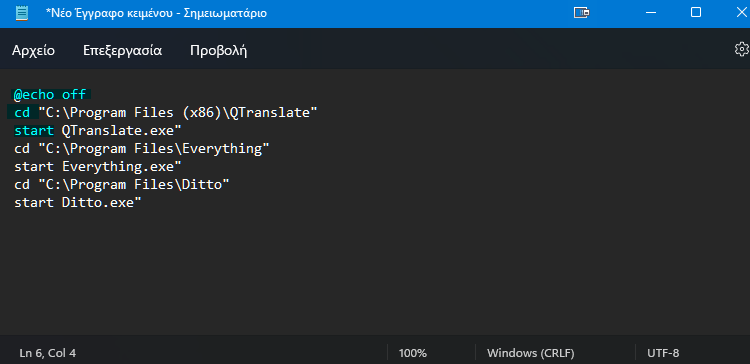Click the compact overlay icon in title bar
750x364 pixels.
[x=582, y=13]
